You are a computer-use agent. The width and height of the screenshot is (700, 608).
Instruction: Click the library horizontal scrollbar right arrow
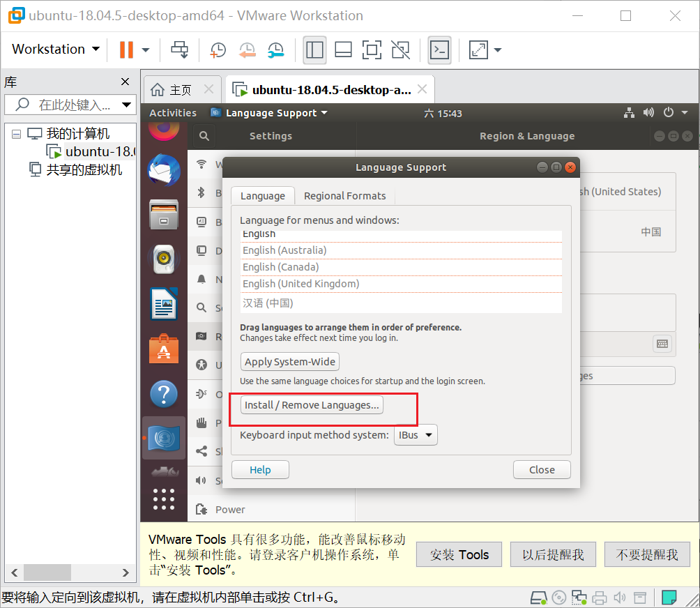click(125, 572)
